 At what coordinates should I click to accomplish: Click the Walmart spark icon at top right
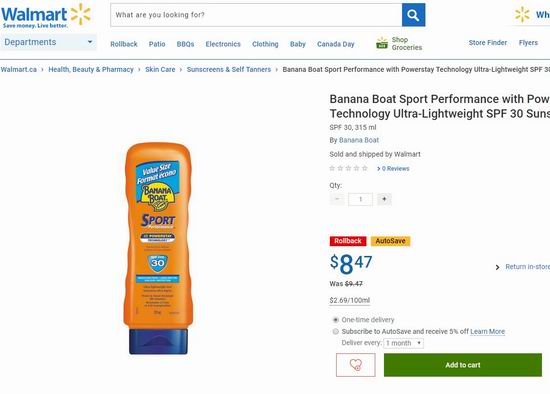[x=522, y=15]
